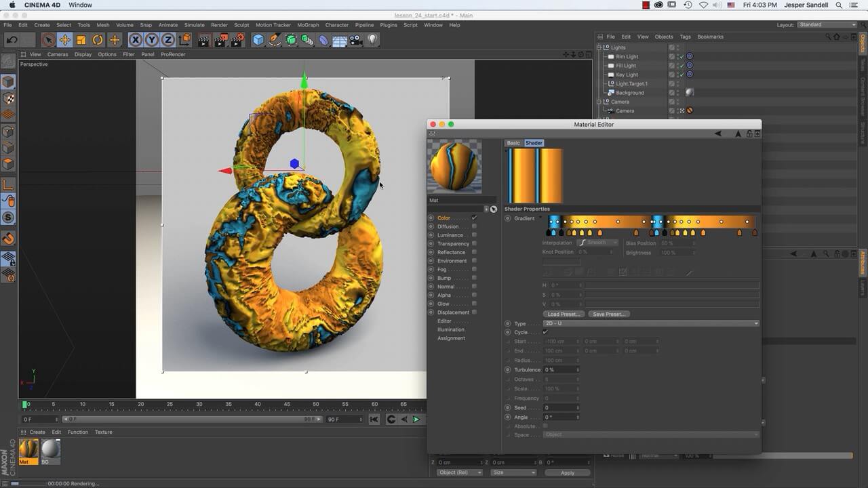Click the Light object icon in the toolbar
This screenshot has width=868, height=488.
point(372,39)
